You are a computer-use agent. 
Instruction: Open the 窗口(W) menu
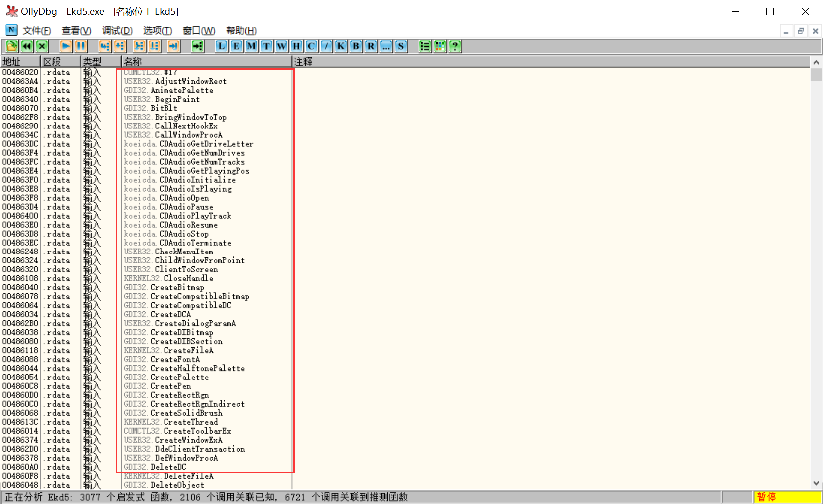pos(199,31)
